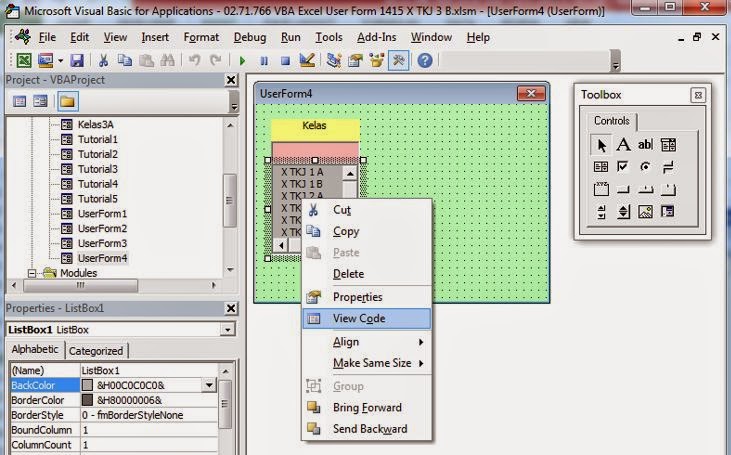Open the Debug menu
Image resolution: width=731 pixels, height=455 pixels.
pyautogui.click(x=250, y=37)
